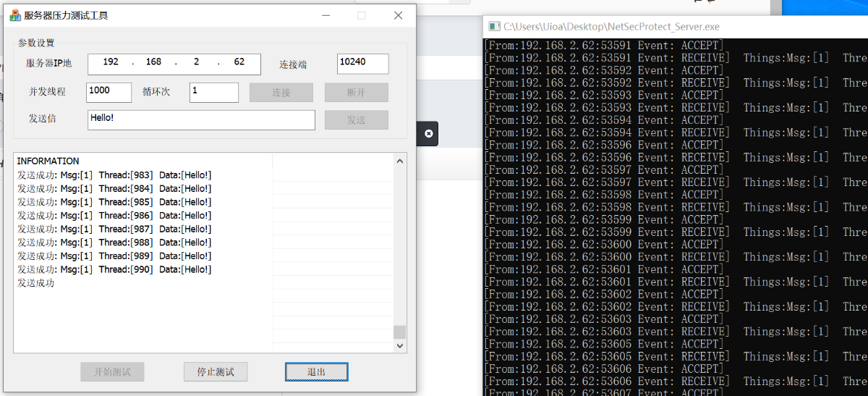
Task: Click console line 53594 Event: RECEIVE
Action: point(608,132)
